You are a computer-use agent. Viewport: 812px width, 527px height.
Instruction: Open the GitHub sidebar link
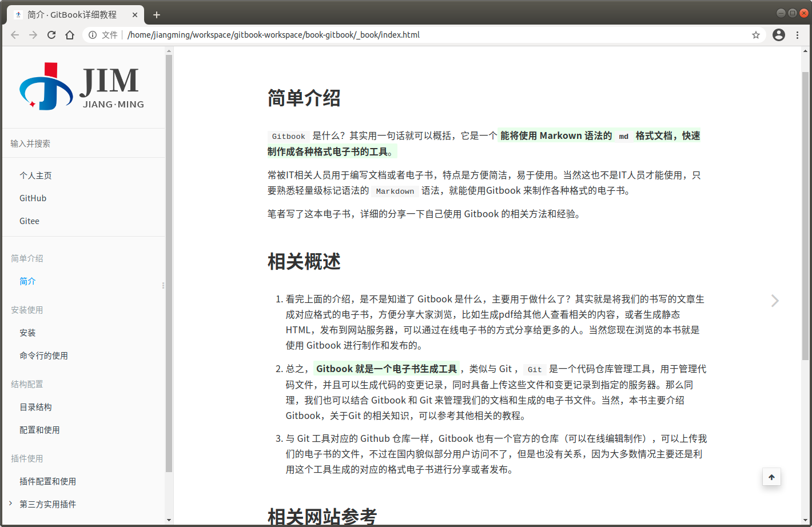click(x=33, y=198)
